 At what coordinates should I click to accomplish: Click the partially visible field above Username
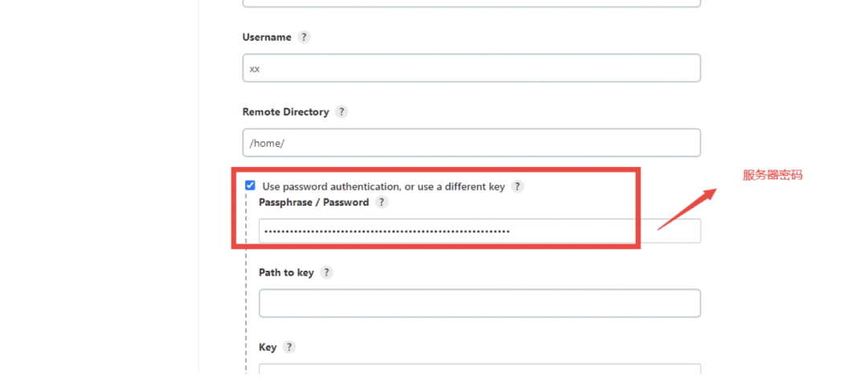(471, 3)
